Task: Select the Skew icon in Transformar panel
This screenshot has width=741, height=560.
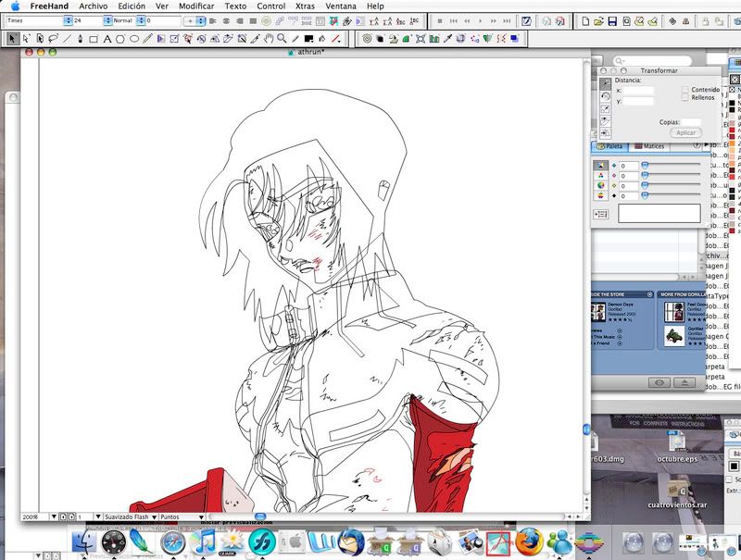Action: tap(605, 121)
